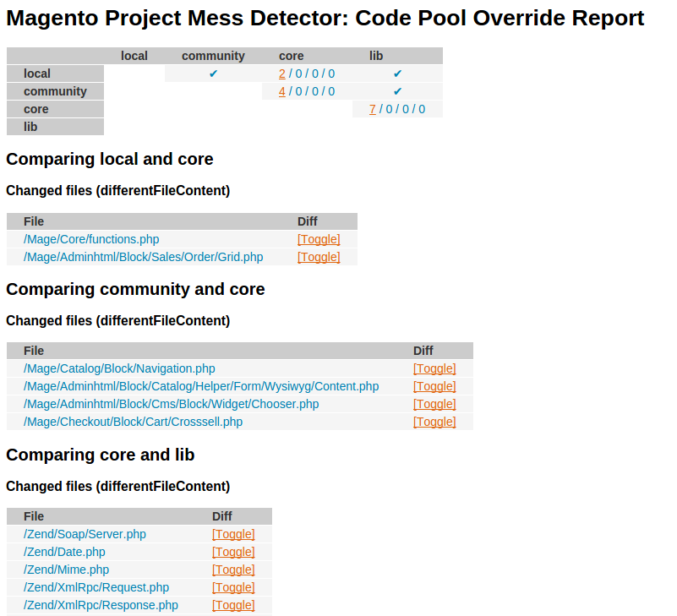Click the 'core' row header in matrix
The image size is (677, 616).
[x=55, y=109]
